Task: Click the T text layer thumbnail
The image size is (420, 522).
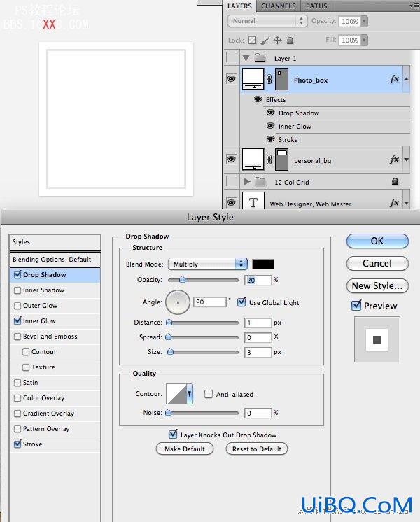Action: [253, 201]
